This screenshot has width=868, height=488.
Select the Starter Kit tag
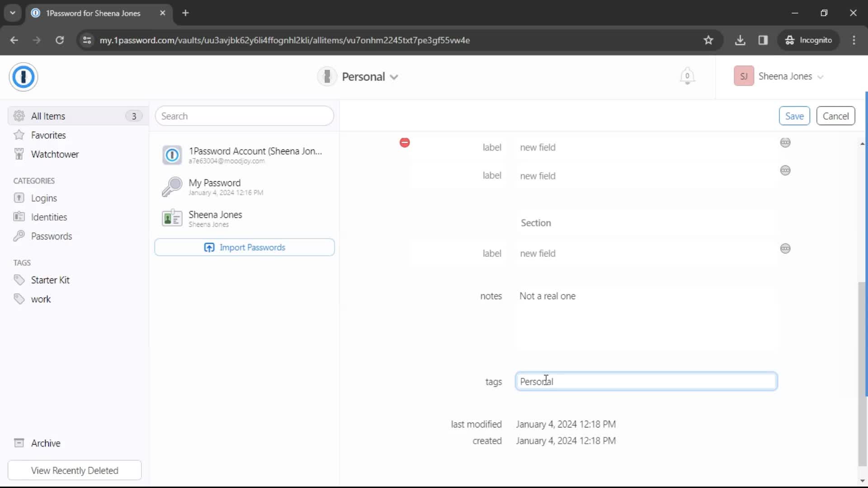(x=50, y=280)
